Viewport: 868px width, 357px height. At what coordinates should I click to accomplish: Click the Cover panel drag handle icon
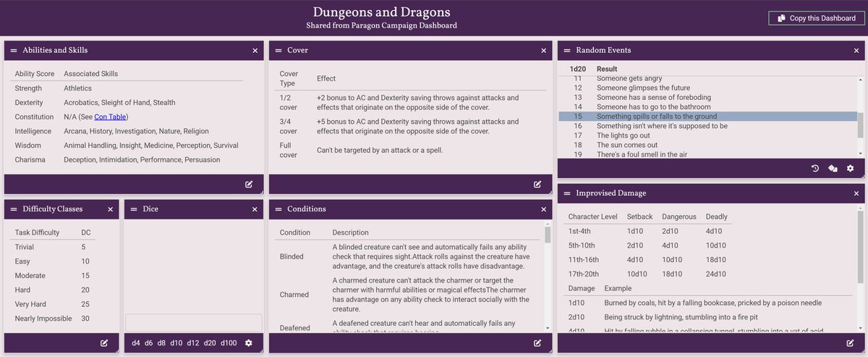[x=278, y=51]
